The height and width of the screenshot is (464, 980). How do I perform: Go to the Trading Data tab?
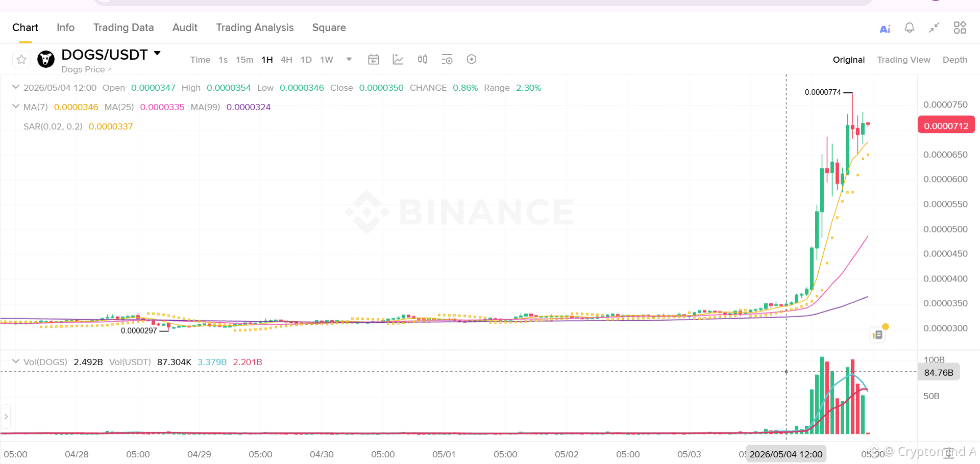tap(124, 28)
